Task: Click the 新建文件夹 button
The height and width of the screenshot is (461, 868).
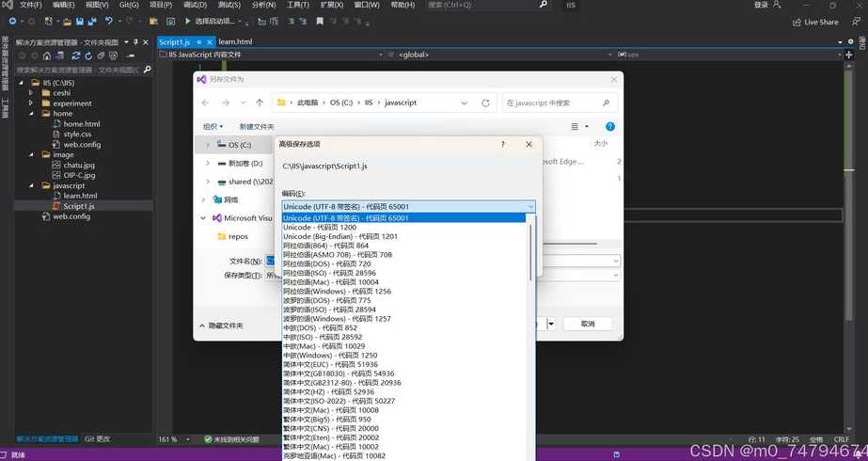Action: [x=257, y=127]
